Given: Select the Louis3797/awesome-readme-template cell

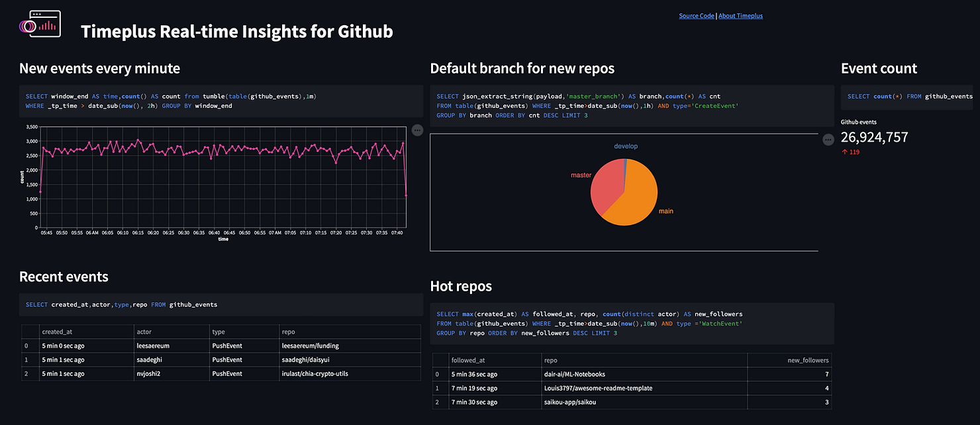Looking at the screenshot, I should coord(644,388).
